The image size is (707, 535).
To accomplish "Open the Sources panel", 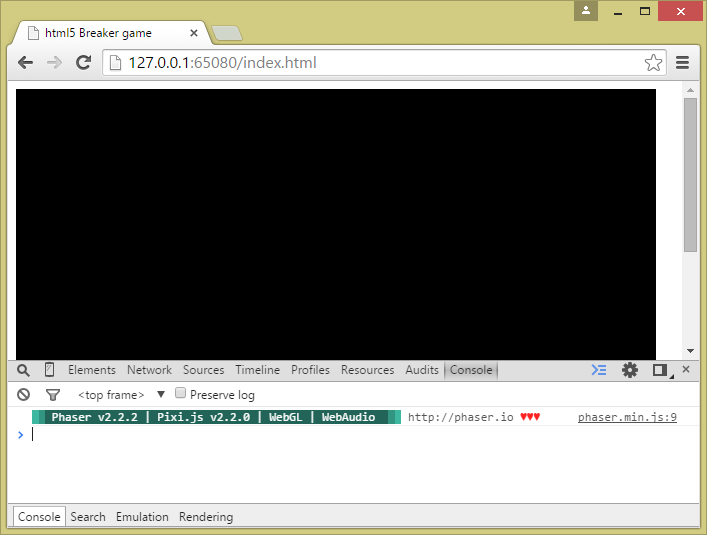I will tap(203, 370).
